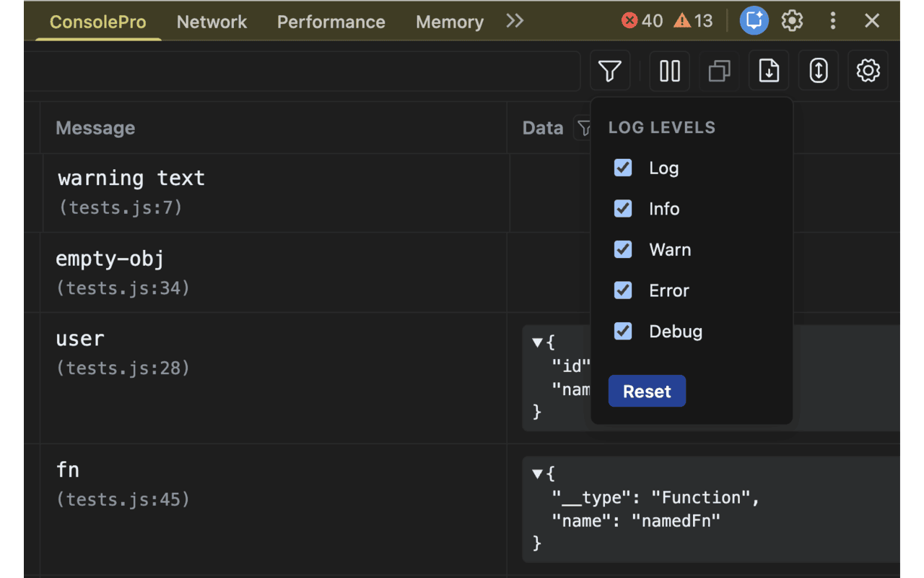The width and height of the screenshot is (924, 578).
Task: Click the Warn label in Log Levels
Action: [670, 249]
